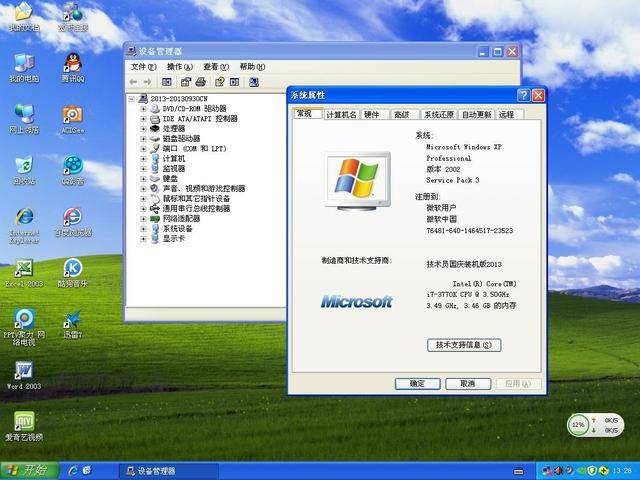Click the ? help button in 系统属性 title bar
Image resolution: width=640 pixels, height=480 pixels.
pos(523,96)
